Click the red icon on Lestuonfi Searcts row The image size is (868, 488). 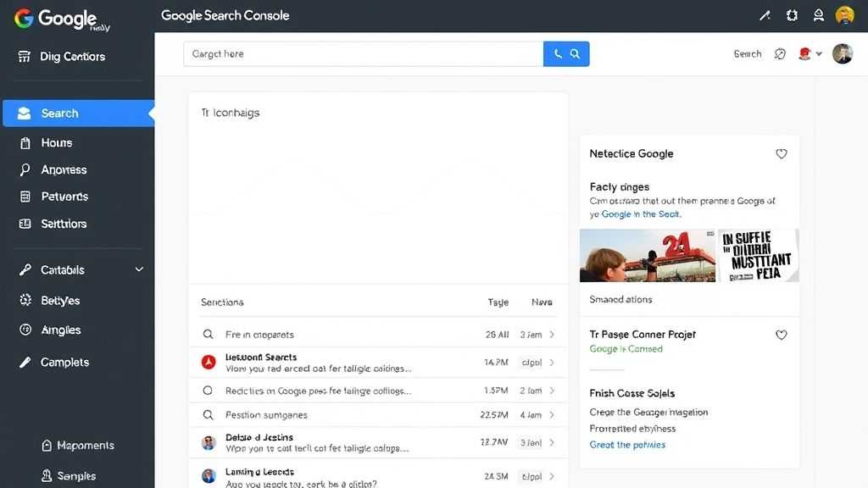point(209,363)
